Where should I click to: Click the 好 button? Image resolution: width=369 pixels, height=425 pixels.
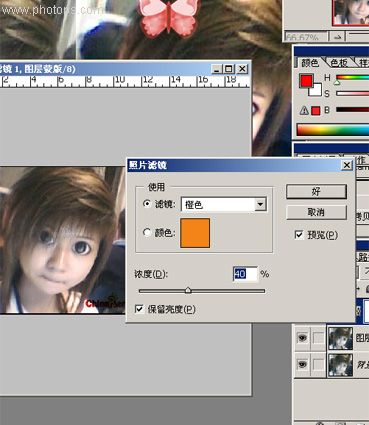pos(316,192)
